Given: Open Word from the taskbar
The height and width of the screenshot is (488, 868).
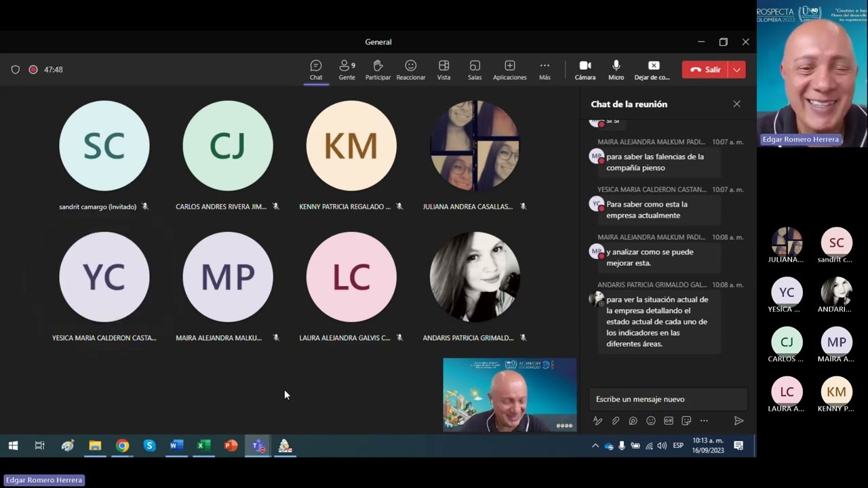Looking at the screenshot, I should [176, 445].
